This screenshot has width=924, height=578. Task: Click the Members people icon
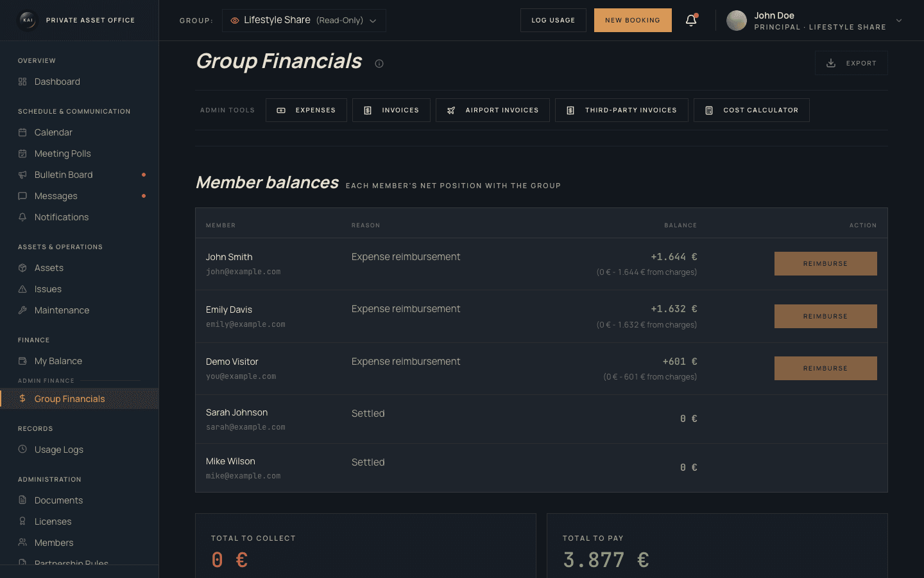(x=22, y=543)
